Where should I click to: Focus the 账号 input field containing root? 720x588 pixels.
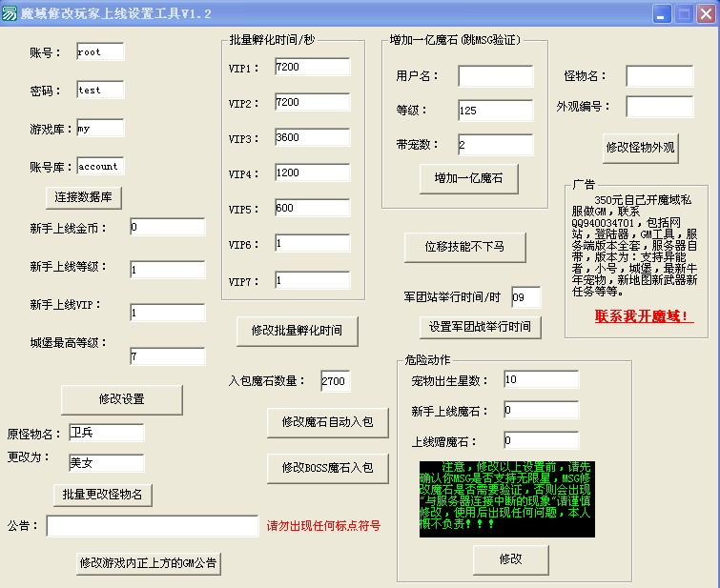(100, 51)
